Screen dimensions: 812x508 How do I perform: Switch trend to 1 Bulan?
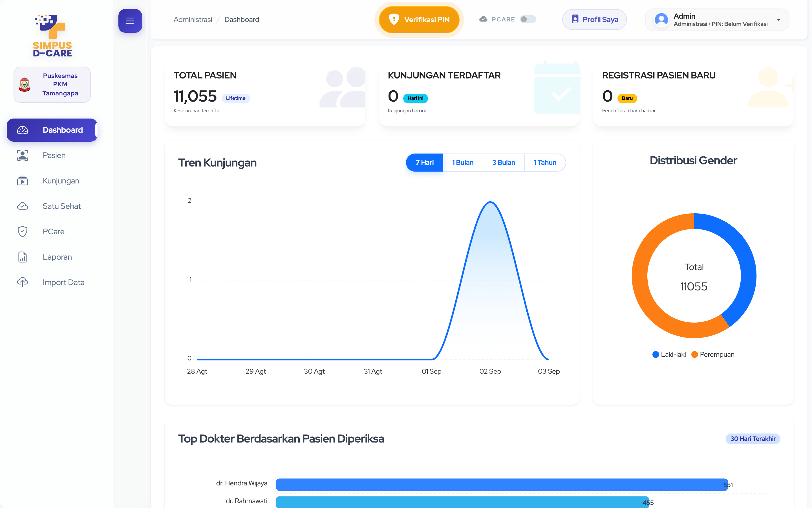tap(463, 163)
